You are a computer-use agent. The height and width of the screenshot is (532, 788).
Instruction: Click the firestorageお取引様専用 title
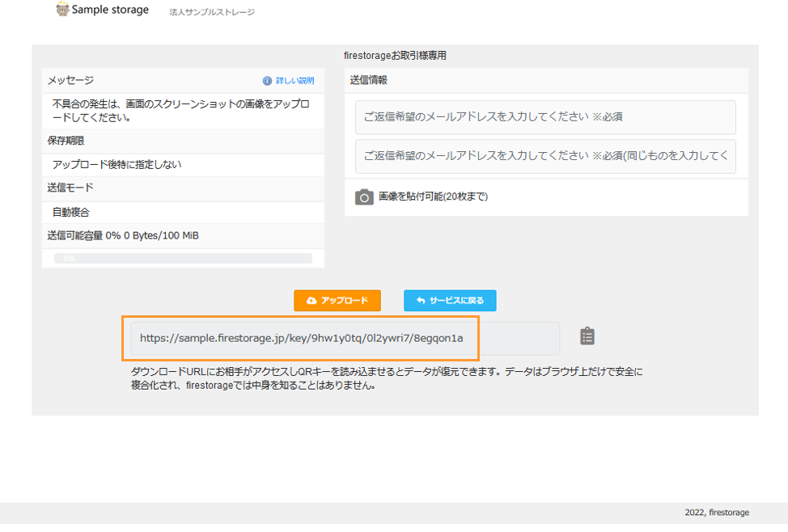395,56
